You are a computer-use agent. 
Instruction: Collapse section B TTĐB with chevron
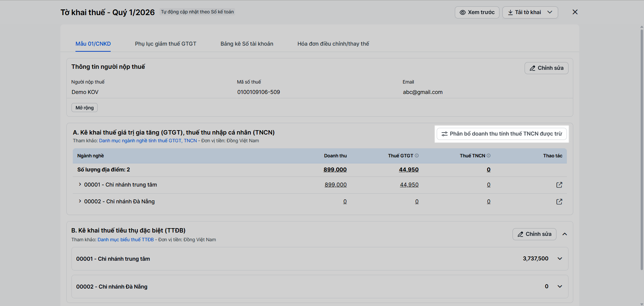(x=565, y=234)
